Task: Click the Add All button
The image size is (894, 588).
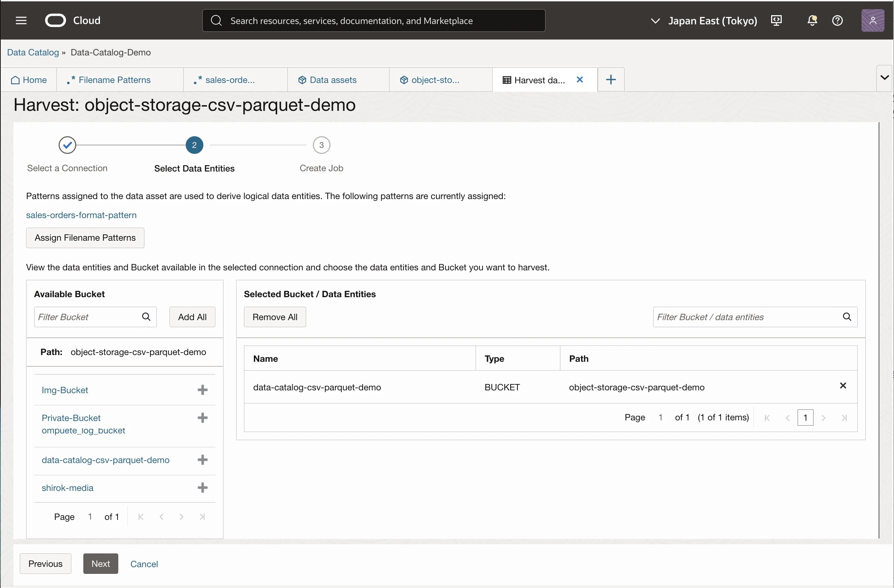Action: pyautogui.click(x=192, y=317)
